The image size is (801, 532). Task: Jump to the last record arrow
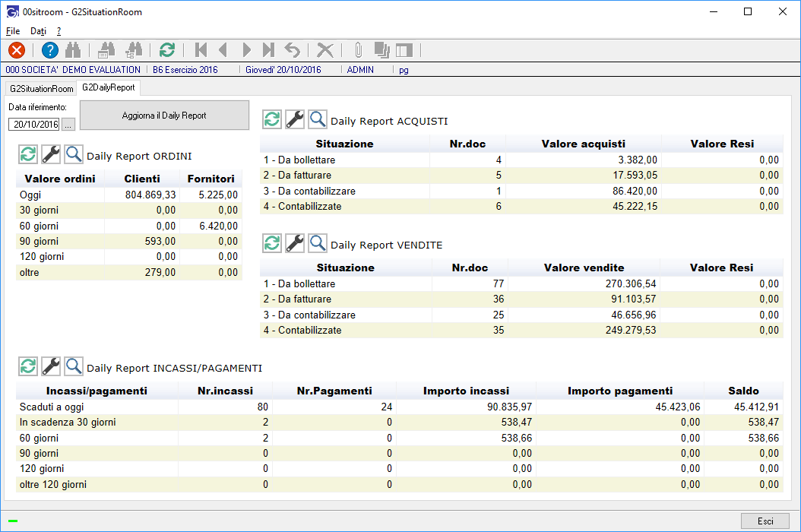[268, 50]
